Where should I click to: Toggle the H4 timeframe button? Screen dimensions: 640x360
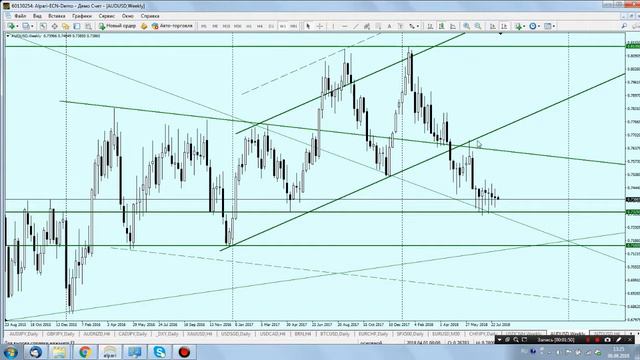click(x=260, y=26)
